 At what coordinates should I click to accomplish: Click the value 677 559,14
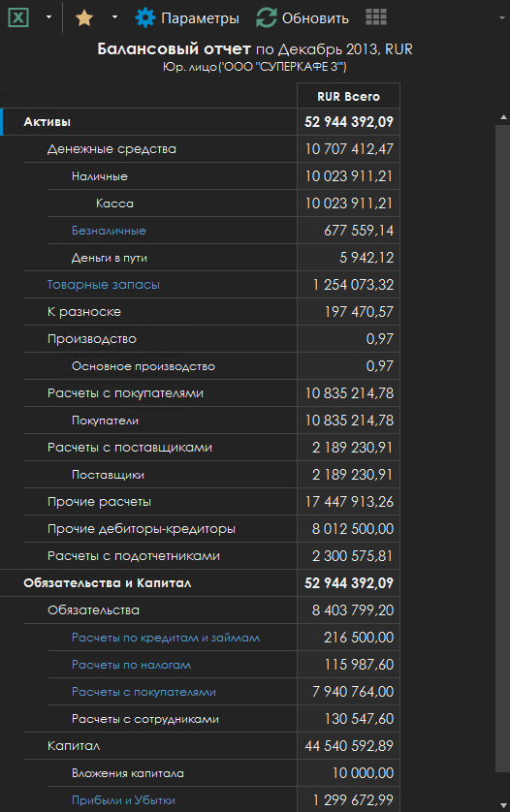(x=359, y=231)
